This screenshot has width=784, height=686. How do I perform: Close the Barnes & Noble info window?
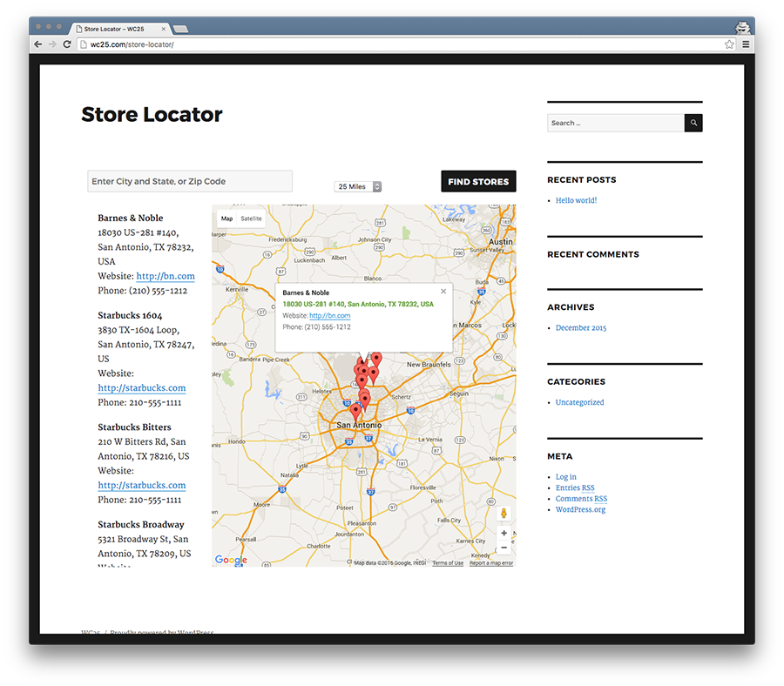tap(443, 292)
